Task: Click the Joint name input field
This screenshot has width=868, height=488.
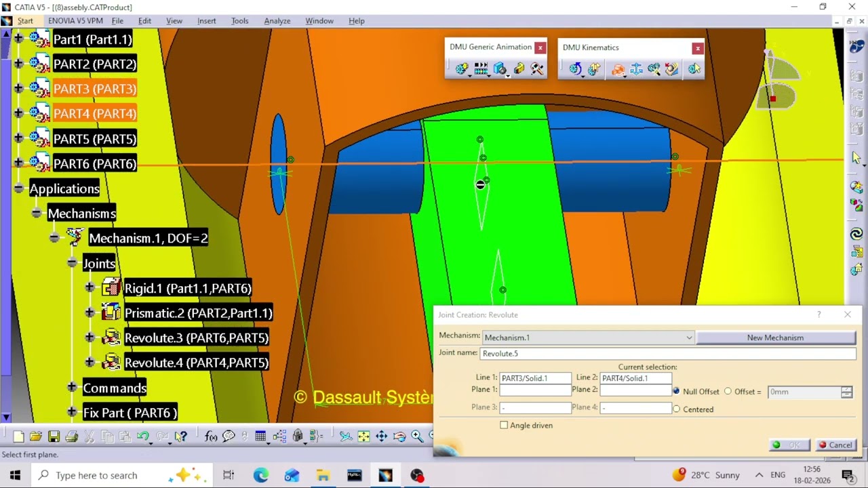Action: point(667,353)
